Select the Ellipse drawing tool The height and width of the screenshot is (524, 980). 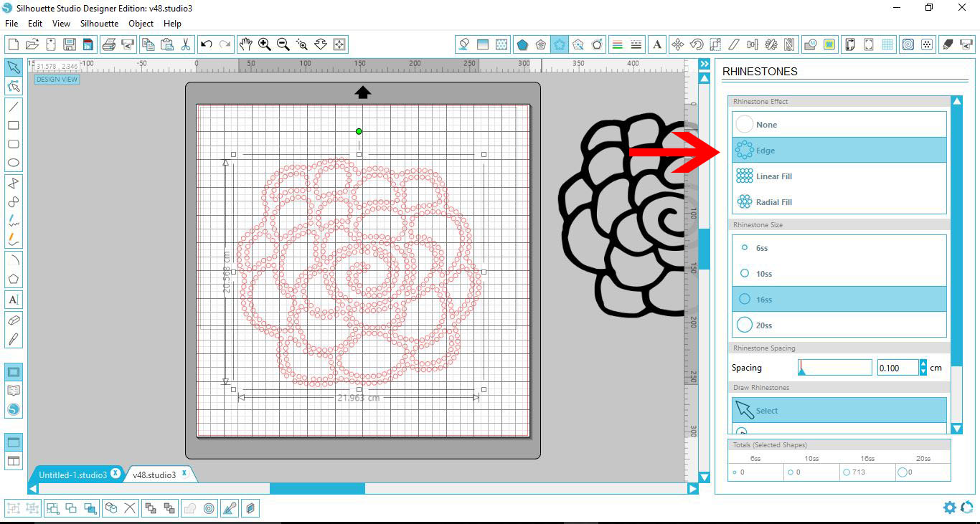13,163
